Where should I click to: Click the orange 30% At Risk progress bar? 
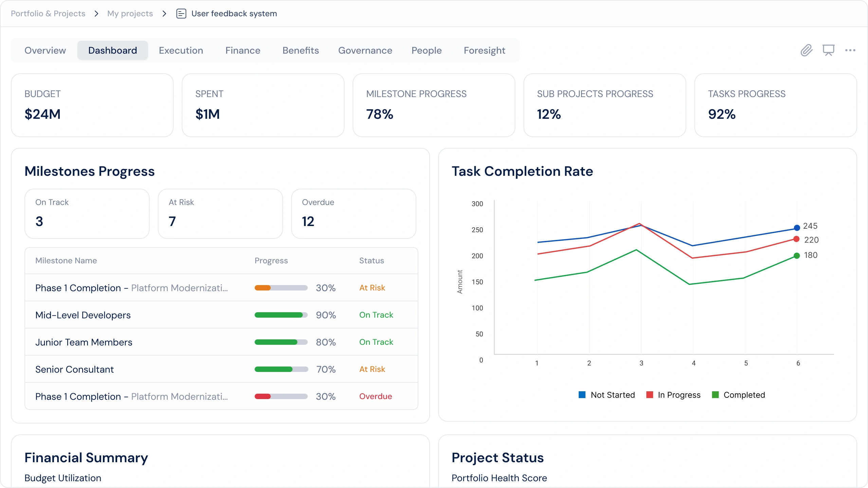[281, 288]
